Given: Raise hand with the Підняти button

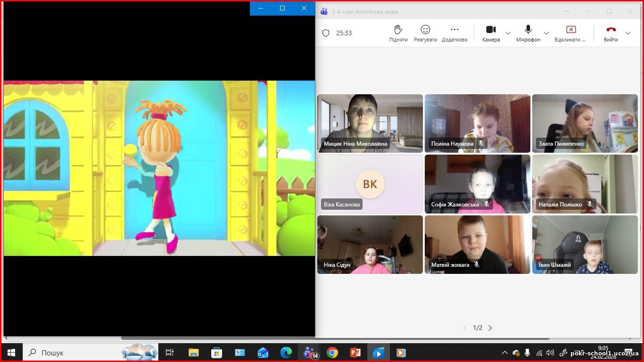Looking at the screenshot, I should pos(398,33).
